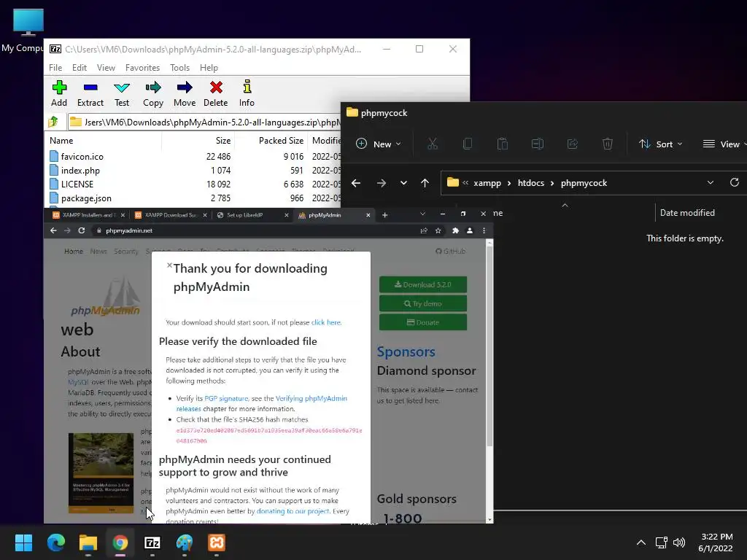Click the 7-Zip address path field
The width and height of the screenshot is (747, 560).
[x=205, y=122]
